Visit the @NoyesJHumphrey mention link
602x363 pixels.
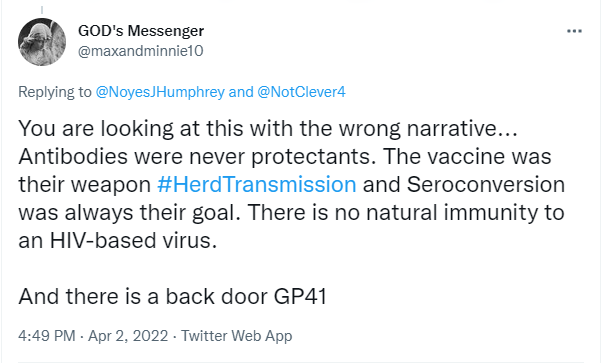(160, 92)
